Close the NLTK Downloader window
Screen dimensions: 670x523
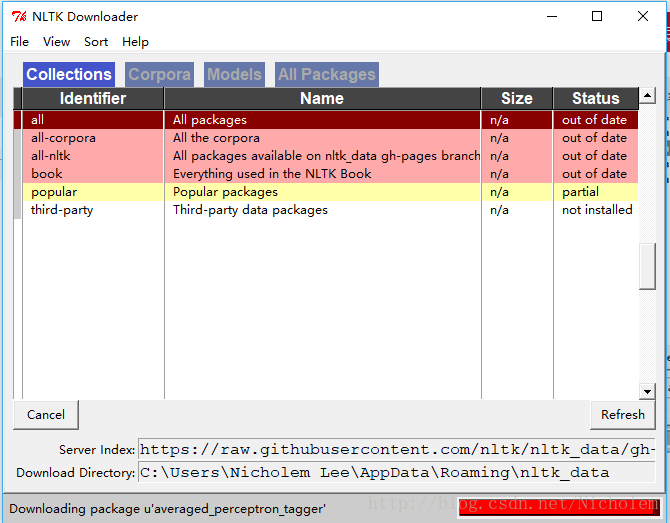[643, 16]
